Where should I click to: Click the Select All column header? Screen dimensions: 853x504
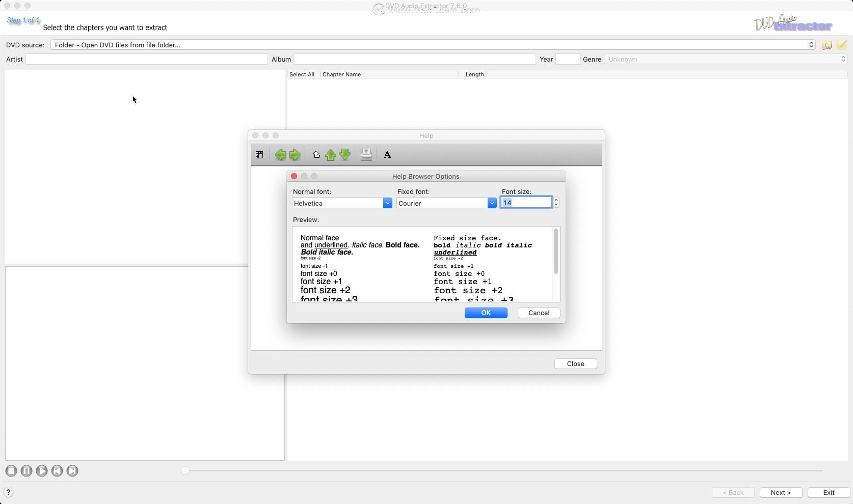(x=302, y=74)
